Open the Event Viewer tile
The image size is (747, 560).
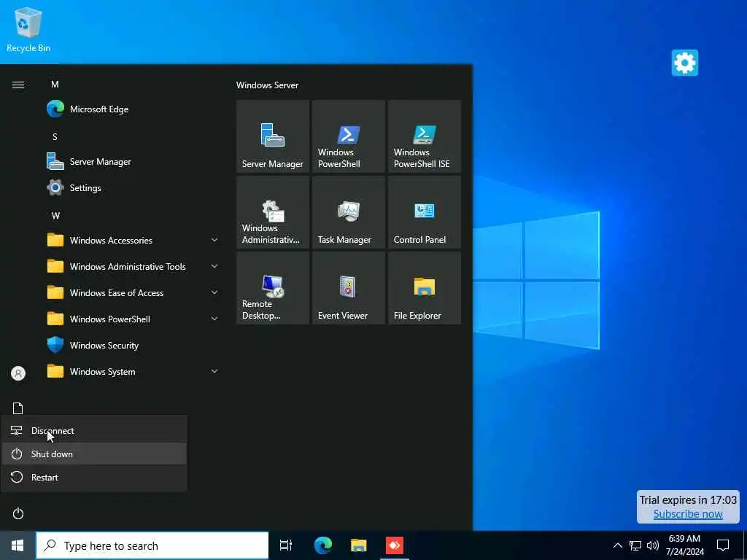click(348, 287)
